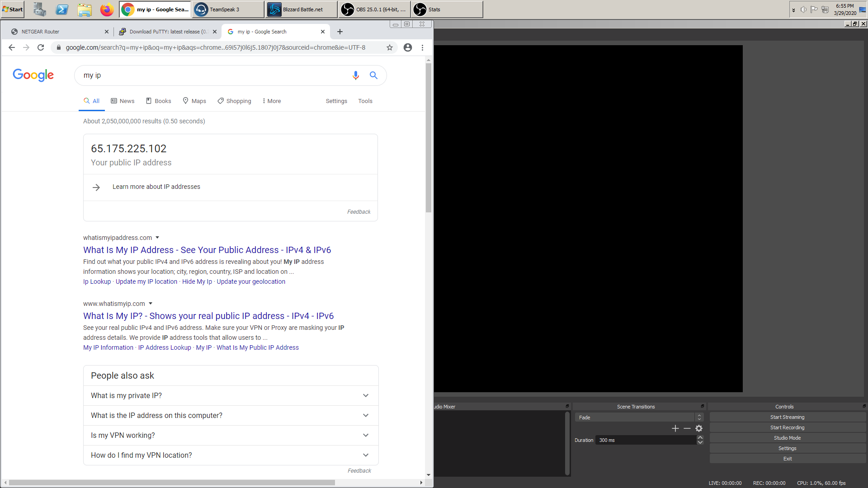
Task: Open the 'IP Address Lookup' sublink
Action: [165, 347]
